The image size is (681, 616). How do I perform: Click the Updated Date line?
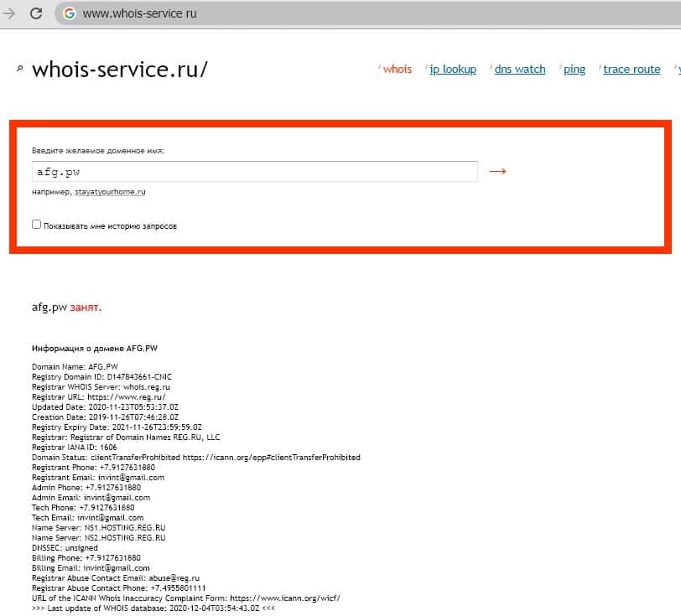[x=105, y=407]
